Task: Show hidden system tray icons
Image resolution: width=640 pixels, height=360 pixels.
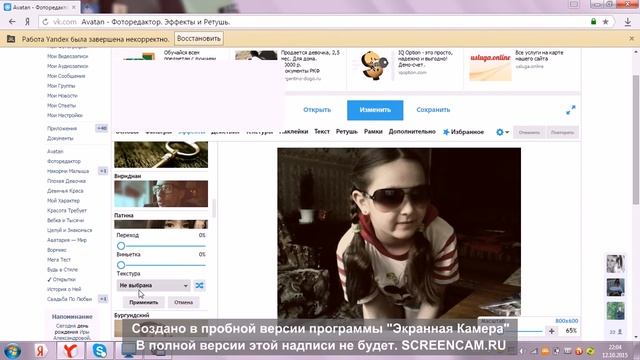Action: 522,351
